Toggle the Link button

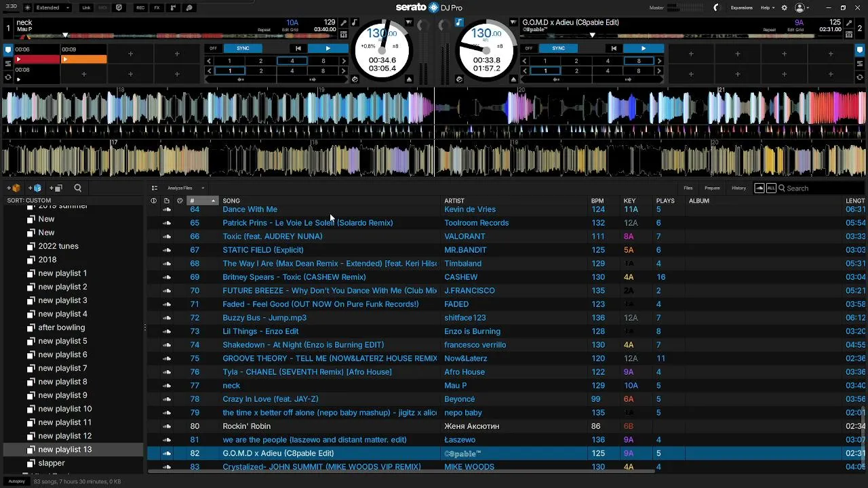tap(86, 7)
